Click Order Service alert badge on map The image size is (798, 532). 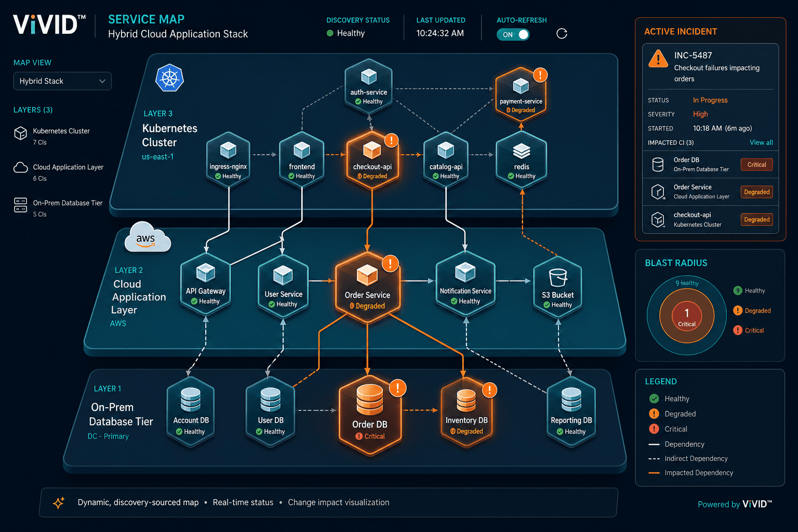pos(390,263)
